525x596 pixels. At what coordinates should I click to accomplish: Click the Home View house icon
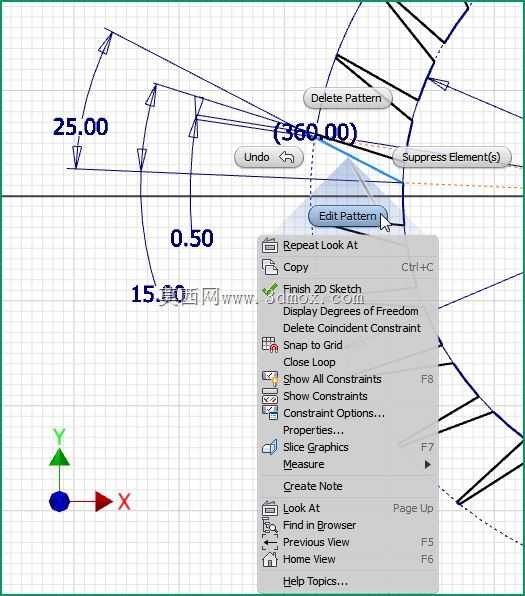tap(270, 559)
